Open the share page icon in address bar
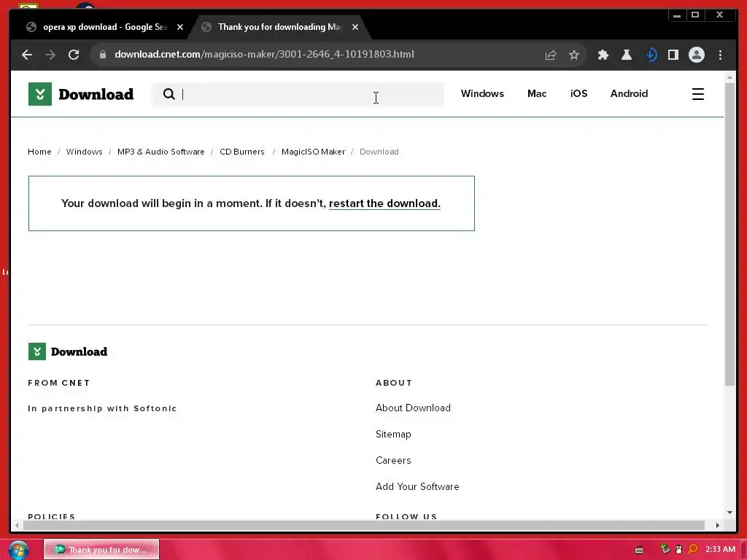The image size is (747, 560). 551,55
